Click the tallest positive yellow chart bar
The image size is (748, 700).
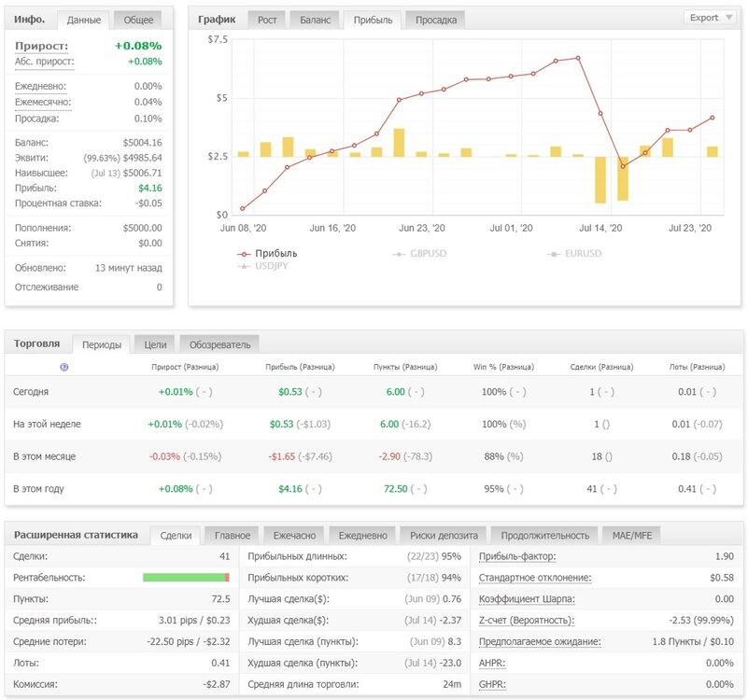click(399, 143)
